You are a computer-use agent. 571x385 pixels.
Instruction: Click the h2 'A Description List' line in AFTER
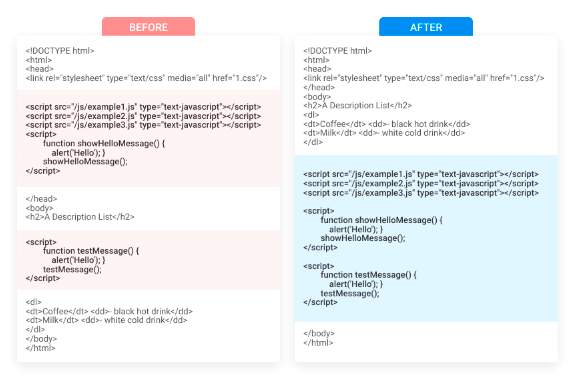(358, 106)
